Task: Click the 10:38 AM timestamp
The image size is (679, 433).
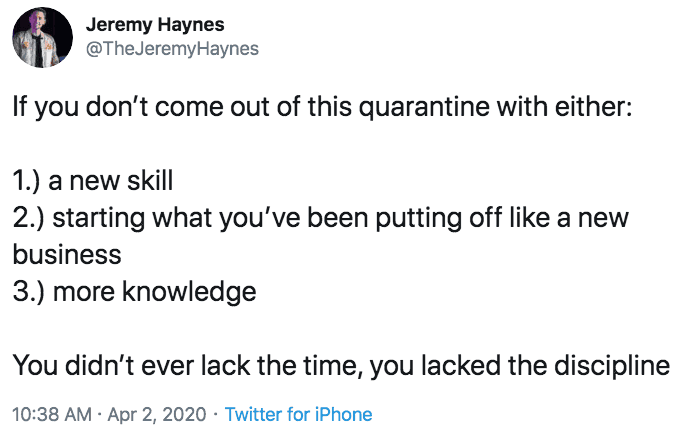Action: point(52,414)
